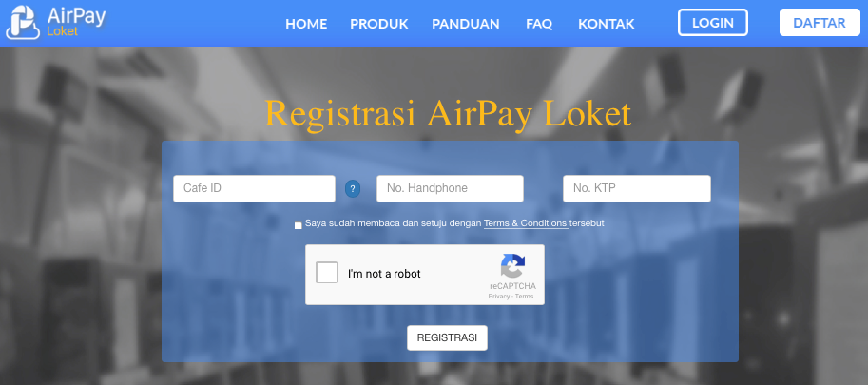The height and width of the screenshot is (385, 868).
Task: Open the PANDUAN menu item
Action: 466,24
